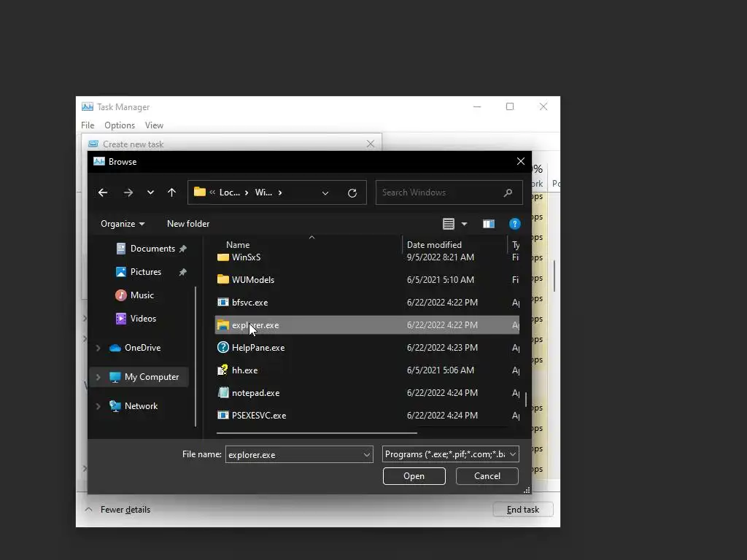The height and width of the screenshot is (560, 747).
Task: Sort by Date modified column
Action: (x=434, y=245)
